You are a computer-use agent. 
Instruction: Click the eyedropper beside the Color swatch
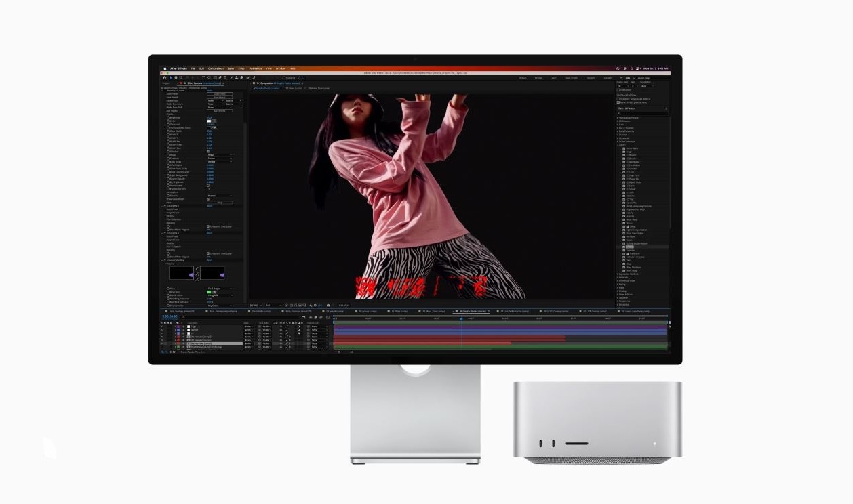click(x=215, y=121)
